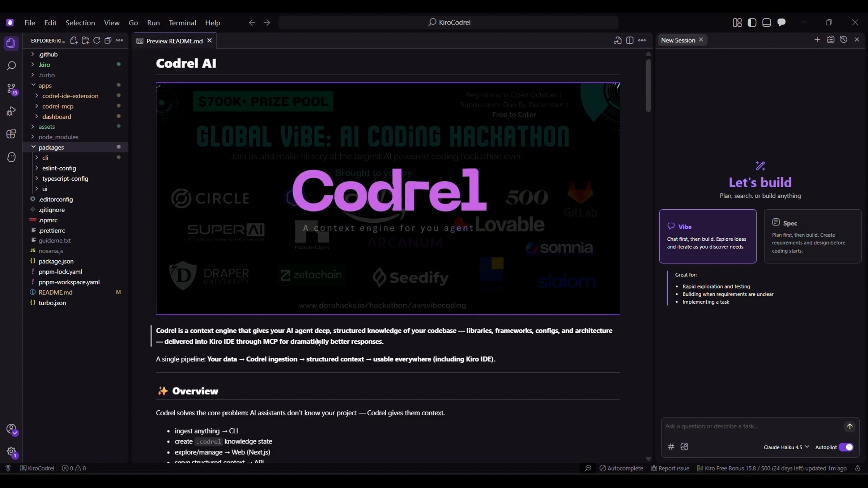Screen dimensions: 868x488
Task: Create a new file in Explorer
Action: [x=74, y=40]
